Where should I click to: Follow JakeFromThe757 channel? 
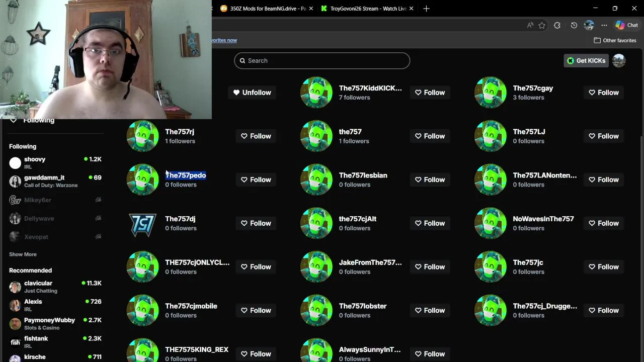click(430, 267)
